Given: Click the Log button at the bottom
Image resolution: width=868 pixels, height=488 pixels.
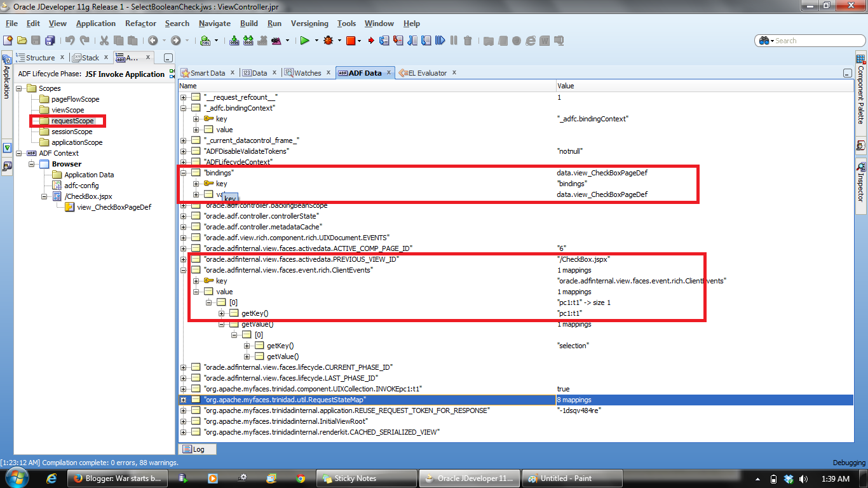Looking at the screenshot, I should tap(197, 449).
